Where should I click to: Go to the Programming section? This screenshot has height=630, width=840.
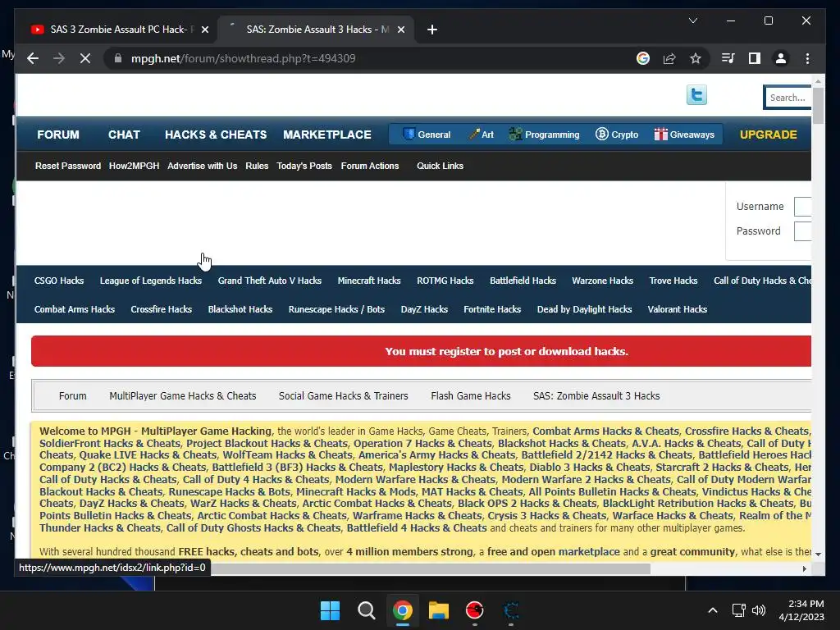[545, 135]
